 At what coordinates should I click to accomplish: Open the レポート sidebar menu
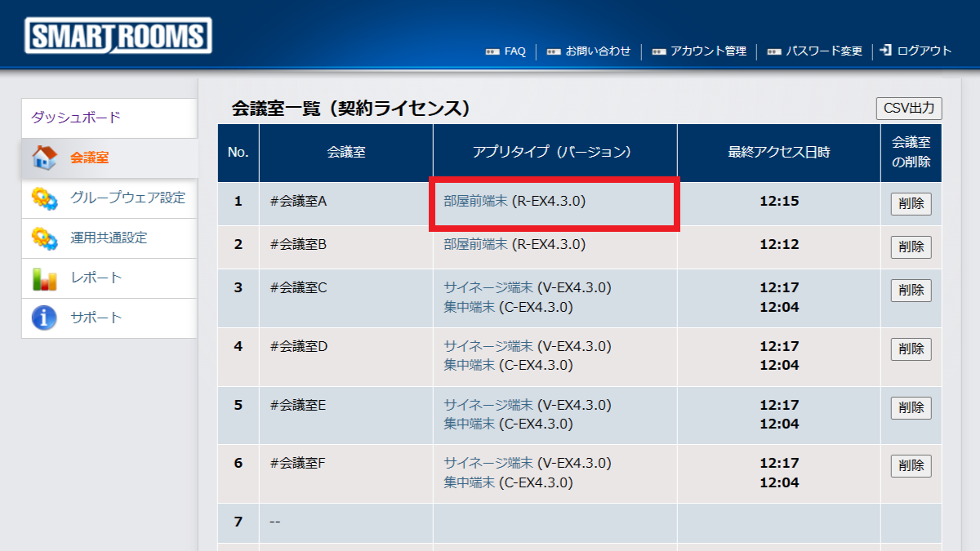click(x=96, y=278)
